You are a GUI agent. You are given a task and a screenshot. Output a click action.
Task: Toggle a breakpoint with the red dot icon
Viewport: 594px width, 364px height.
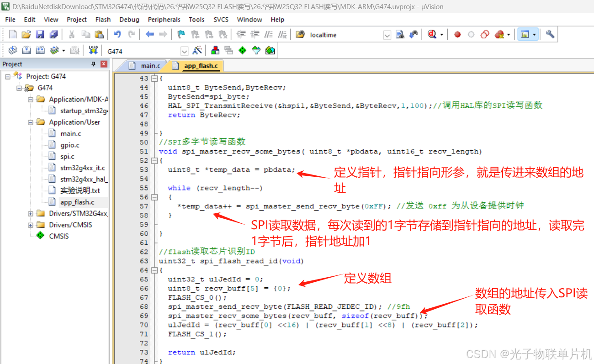pos(457,35)
